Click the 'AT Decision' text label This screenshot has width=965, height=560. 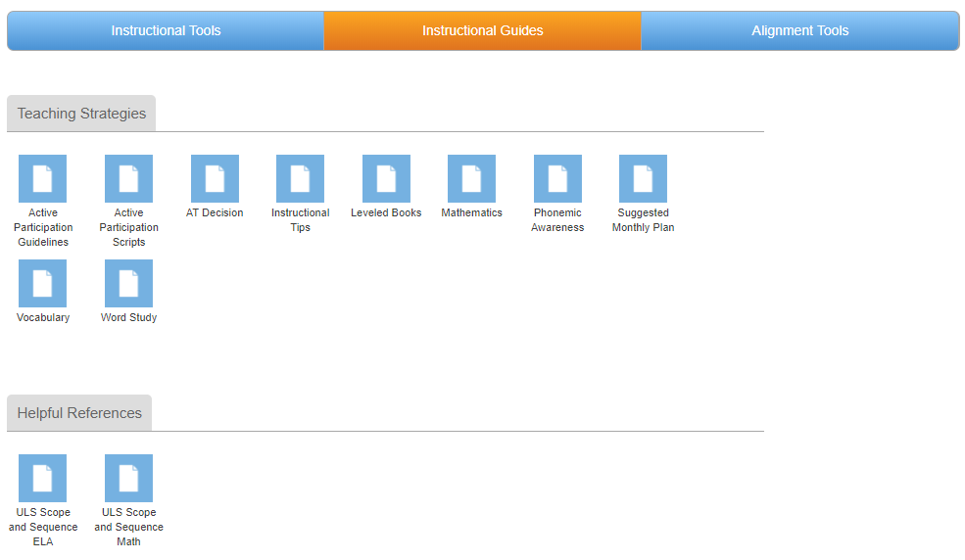point(215,212)
